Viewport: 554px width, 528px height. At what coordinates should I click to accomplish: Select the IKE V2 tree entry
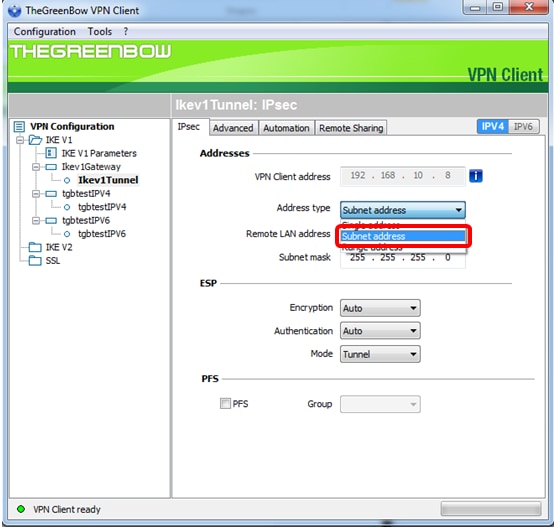point(59,247)
